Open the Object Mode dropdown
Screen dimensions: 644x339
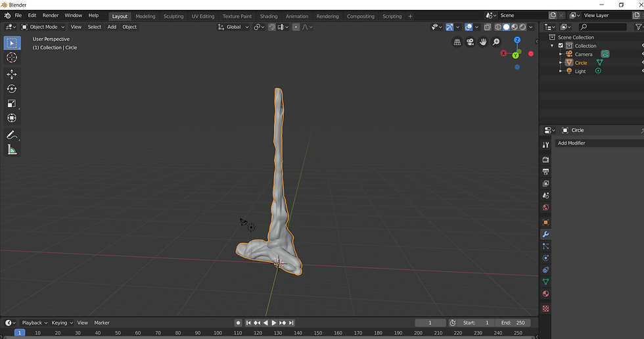point(43,27)
